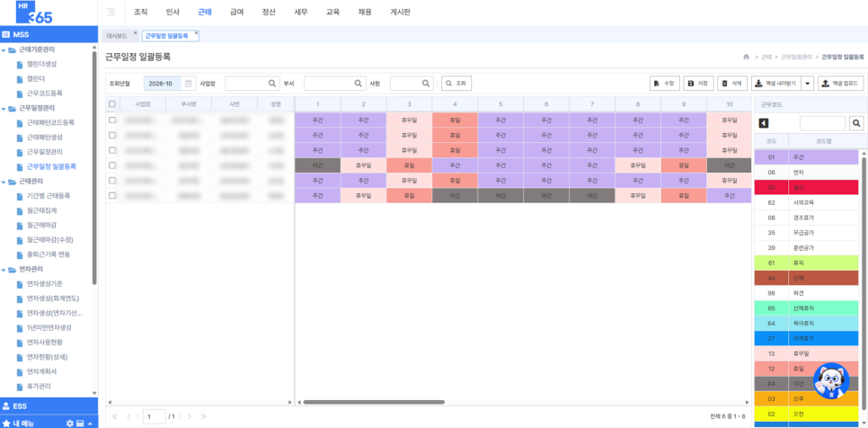Open 근태패턴코드등록 in the sidebar

(50, 122)
